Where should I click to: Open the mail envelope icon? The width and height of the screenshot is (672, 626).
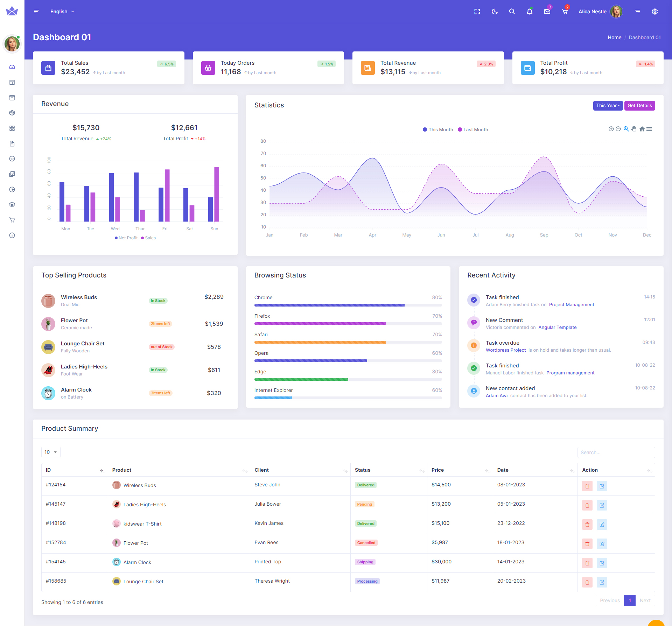(x=547, y=12)
